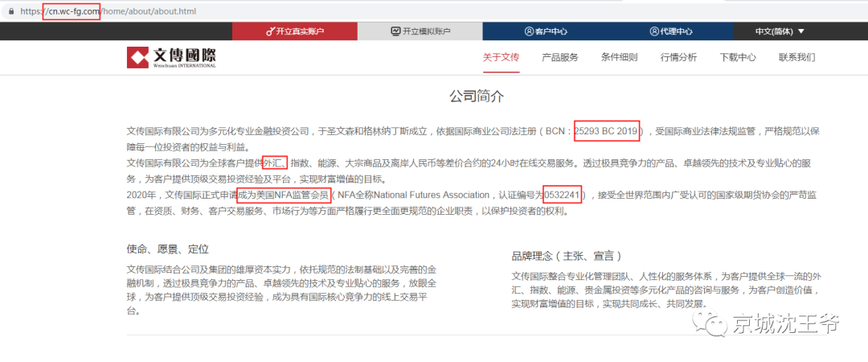Click the monitor icon on 开立模拟账户
The width and height of the screenshot is (868, 362).
[x=395, y=31]
